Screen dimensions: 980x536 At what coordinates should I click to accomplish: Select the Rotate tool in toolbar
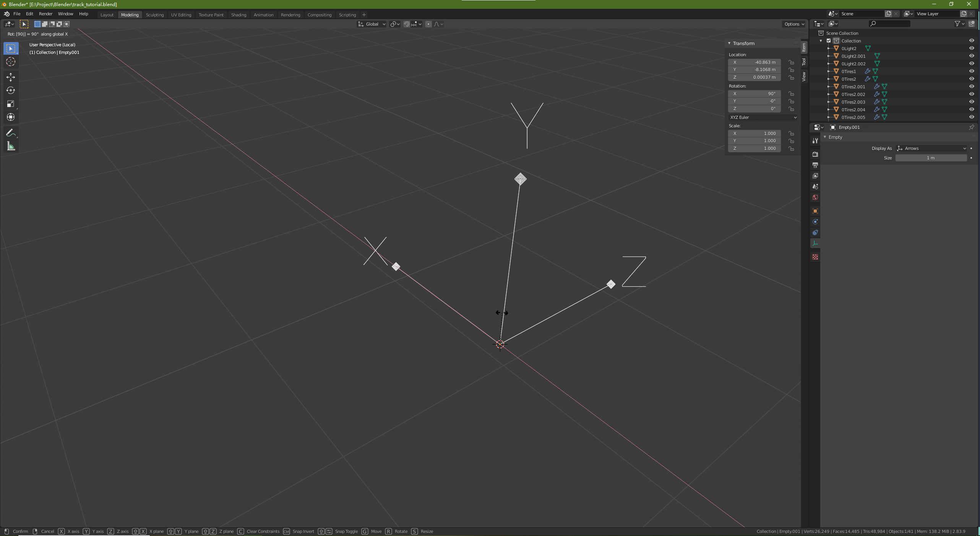pyautogui.click(x=11, y=91)
